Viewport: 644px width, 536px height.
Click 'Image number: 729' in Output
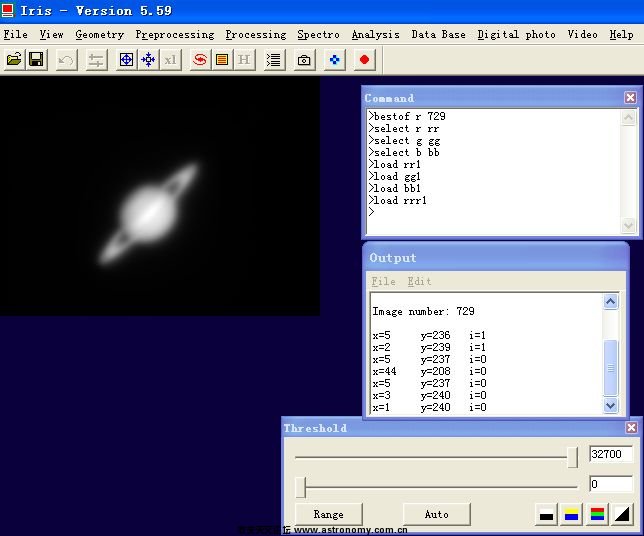click(423, 311)
